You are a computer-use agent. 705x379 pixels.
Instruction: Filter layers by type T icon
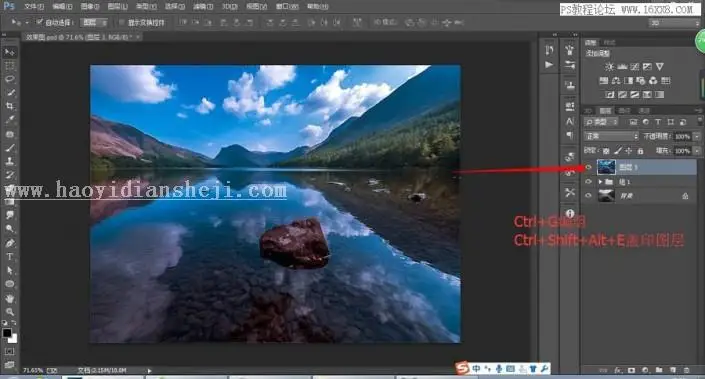[x=658, y=122]
